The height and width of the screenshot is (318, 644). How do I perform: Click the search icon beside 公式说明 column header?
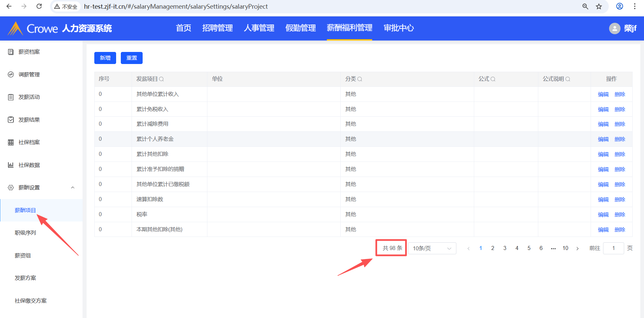click(568, 79)
